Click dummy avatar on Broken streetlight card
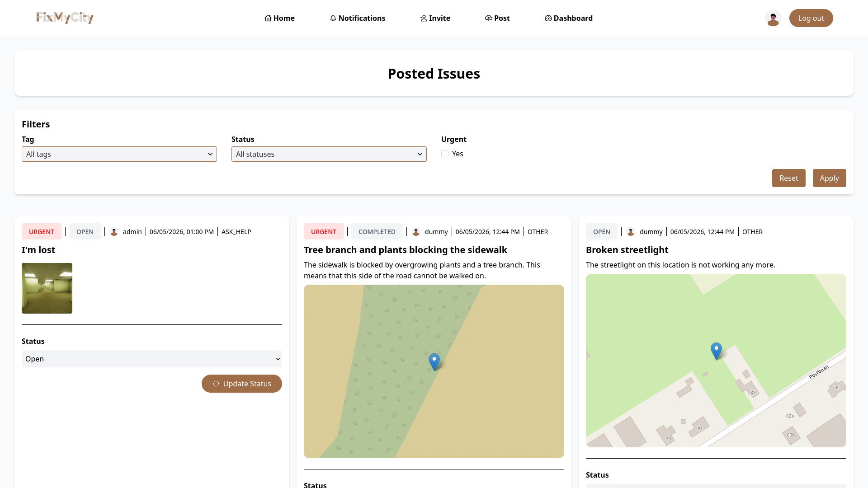This screenshot has width=868, height=488. (x=631, y=232)
